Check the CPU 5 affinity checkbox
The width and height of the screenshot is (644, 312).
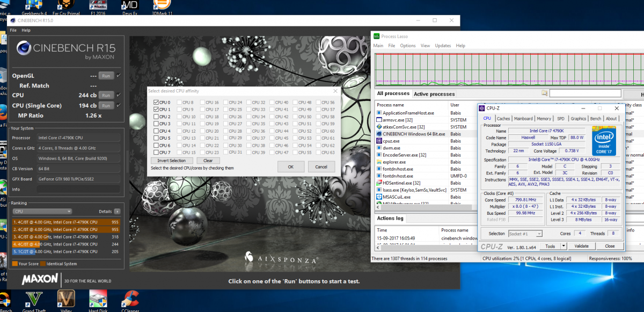coord(156,138)
